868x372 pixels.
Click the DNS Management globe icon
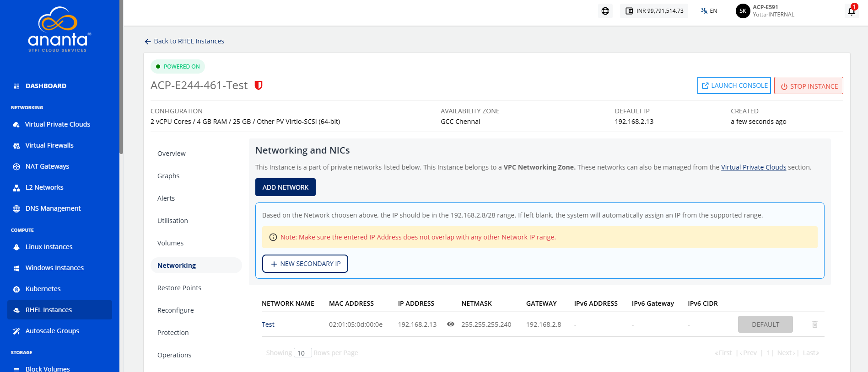16,209
